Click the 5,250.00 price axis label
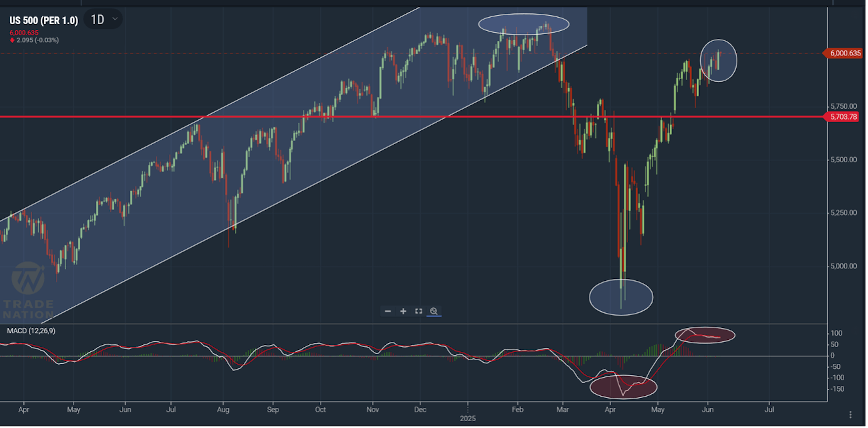 click(x=844, y=213)
